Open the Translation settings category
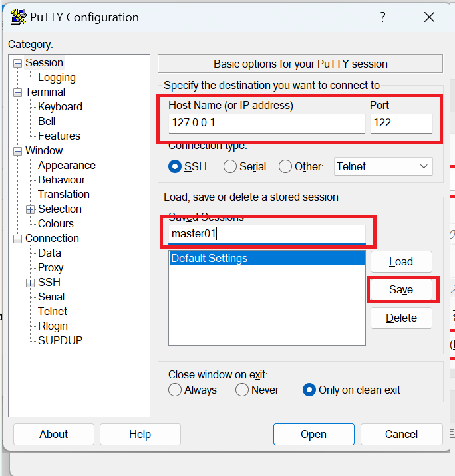Viewport: 455px width, 476px height. 63,195
